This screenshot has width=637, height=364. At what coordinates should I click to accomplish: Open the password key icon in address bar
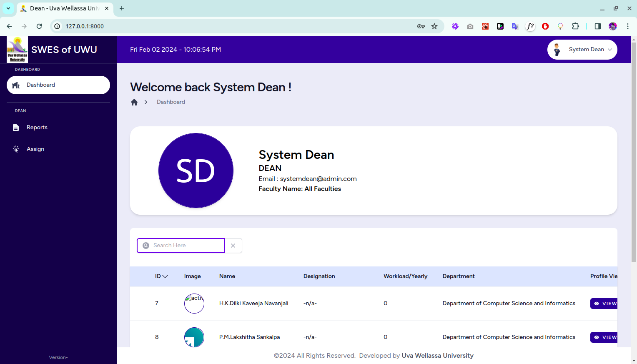coord(421,26)
